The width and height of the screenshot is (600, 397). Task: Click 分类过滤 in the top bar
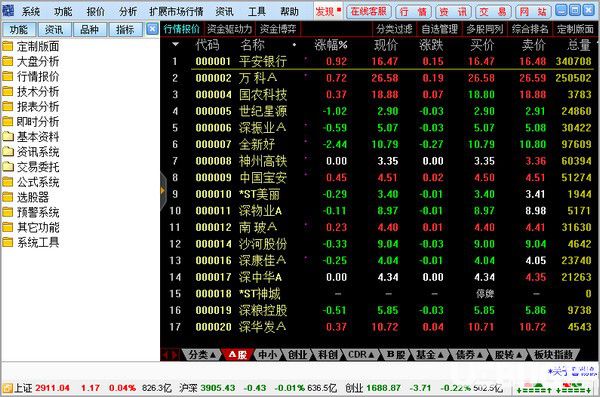394,29
